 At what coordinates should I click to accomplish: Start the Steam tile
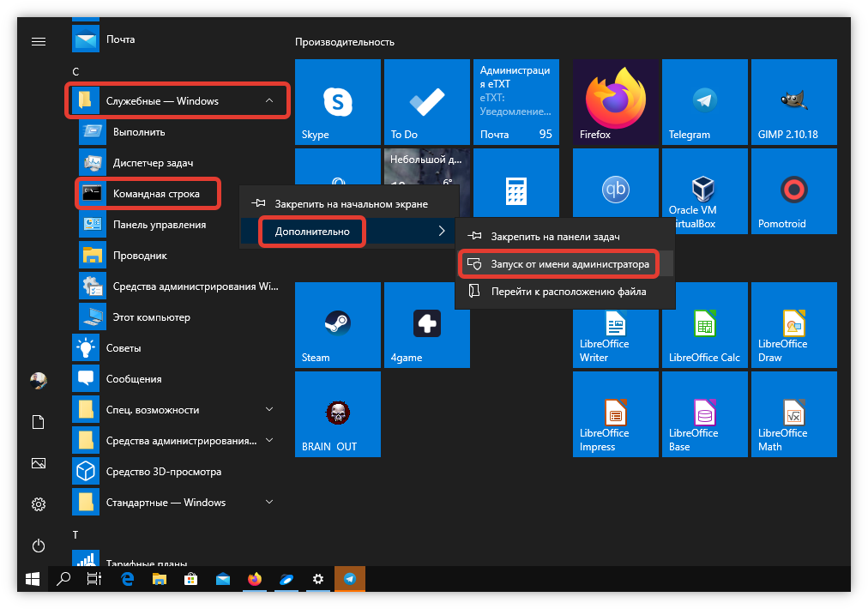[338, 325]
